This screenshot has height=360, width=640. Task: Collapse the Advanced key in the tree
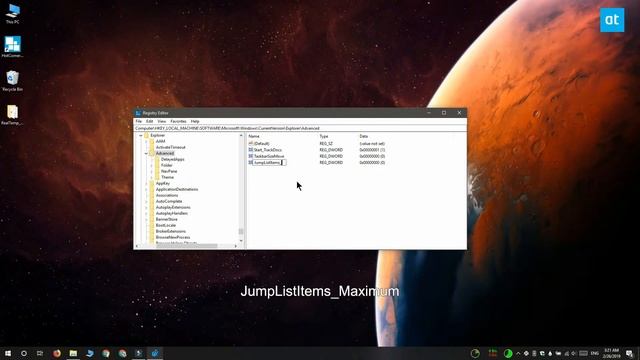tap(146, 153)
